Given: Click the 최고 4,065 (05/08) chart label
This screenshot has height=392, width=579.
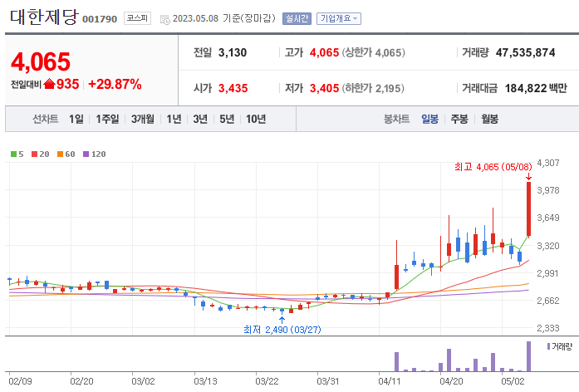Looking at the screenshot, I should (x=493, y=167).
